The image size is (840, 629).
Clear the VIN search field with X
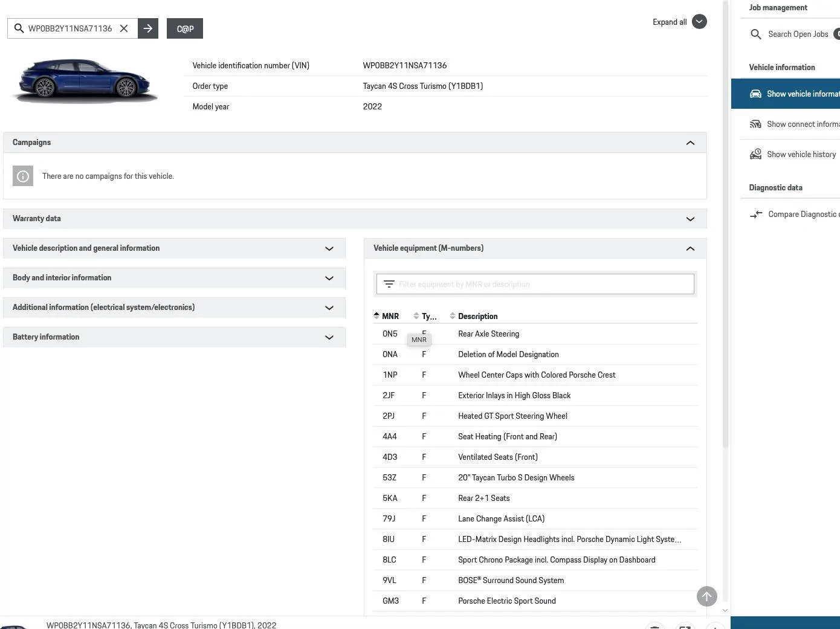[124, 28]
